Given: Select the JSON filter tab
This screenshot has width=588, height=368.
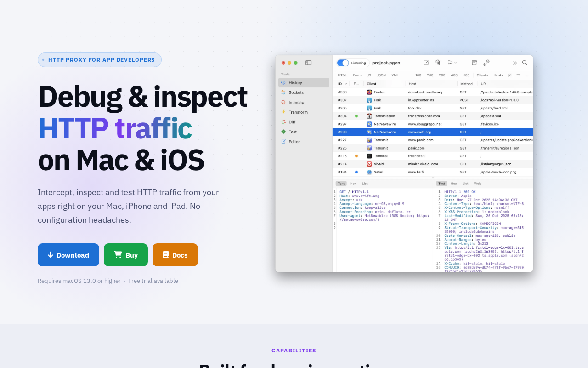Looking at the screenshot, I should click(381, 75).
